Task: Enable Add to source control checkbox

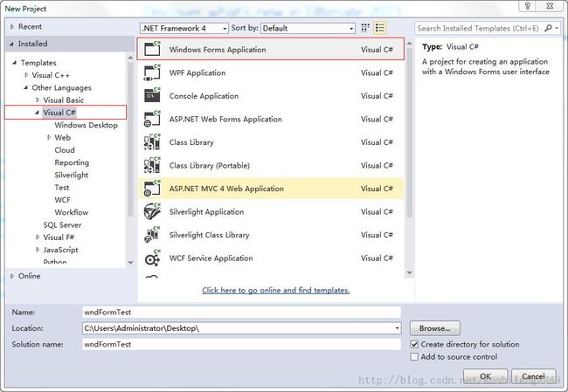Action: point(414,356)
